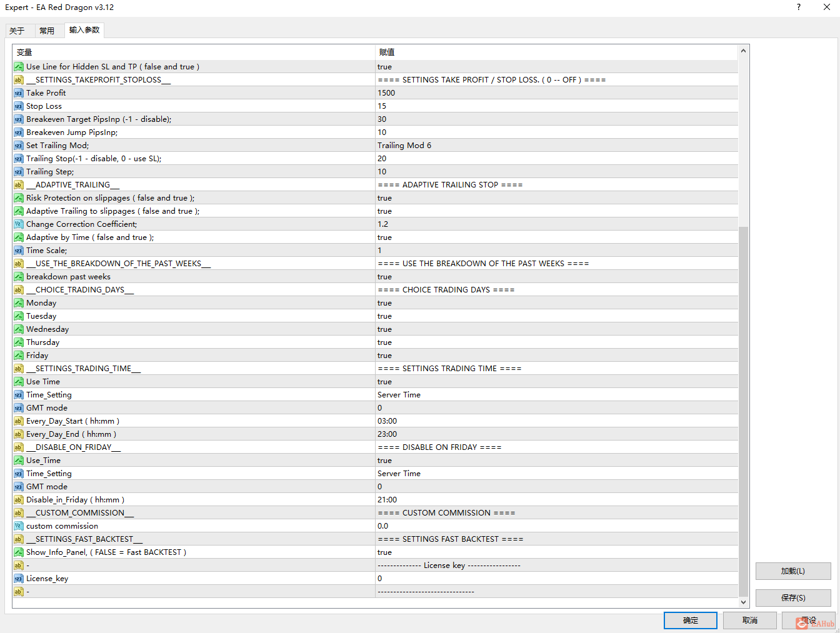The width and height of the screenshot is (840, 633).
Task: Select the __CHOICE_TRADING_DAYS__ label
Action: pos(80,290)
